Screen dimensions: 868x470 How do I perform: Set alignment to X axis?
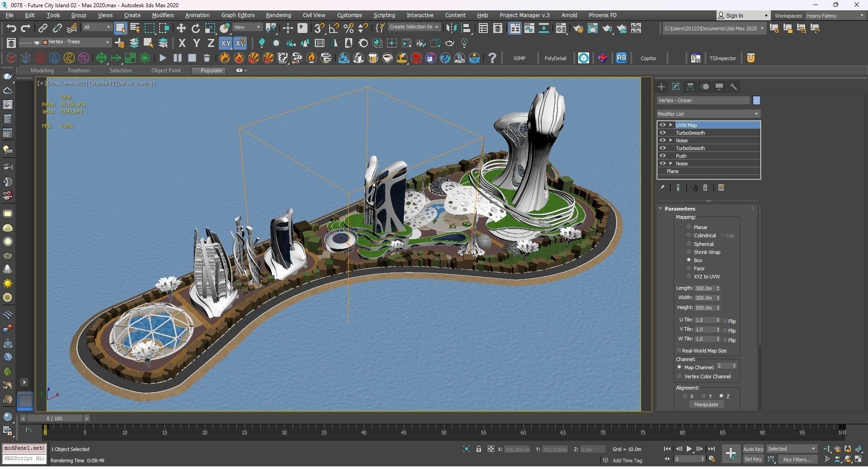pyautogui.click(x=685, y=396)
